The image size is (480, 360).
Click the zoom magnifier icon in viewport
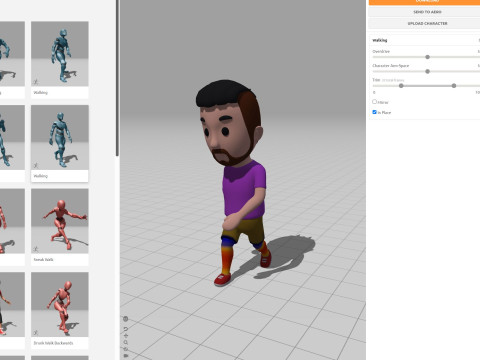(x=126, y=342)
